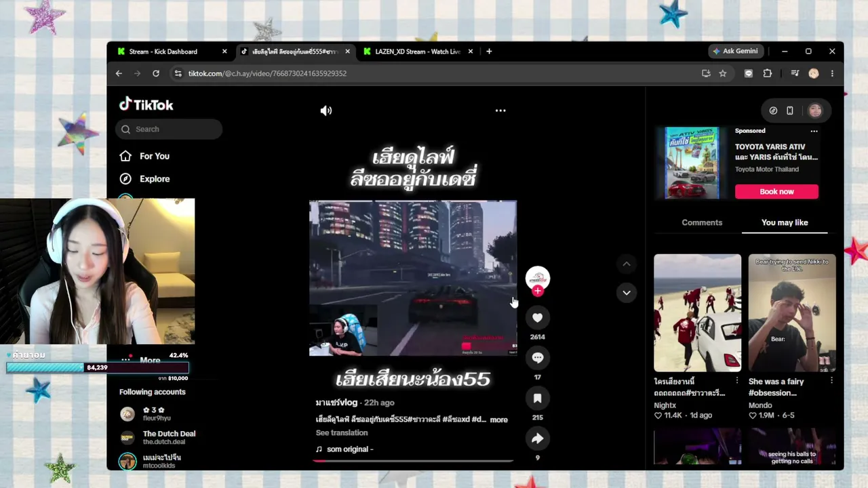Open the media controls icon in the toolbar
This screenshot has width=868, height=488.
pos(795,73)
